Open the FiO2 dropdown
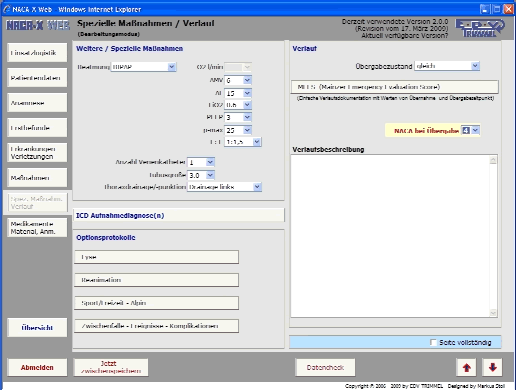Image resolution: width=516 pixels, height=390 pixels. tap(238, 105)
